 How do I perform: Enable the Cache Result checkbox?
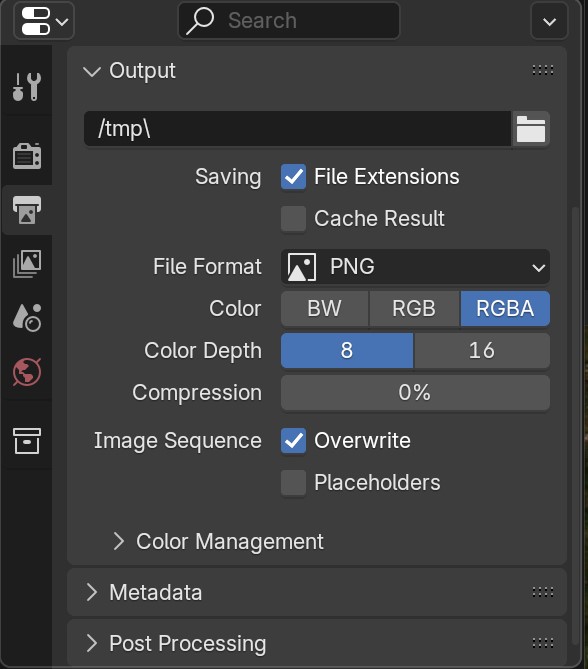point(294,219)
